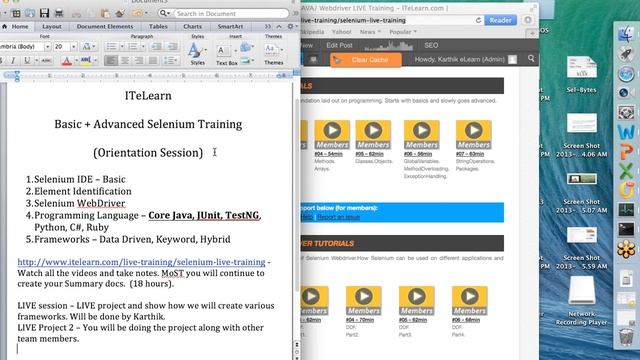Viewport: 640px width, 360px height.
Task: Click the table grid icon in Word toolbar
Action: point(16,13)
